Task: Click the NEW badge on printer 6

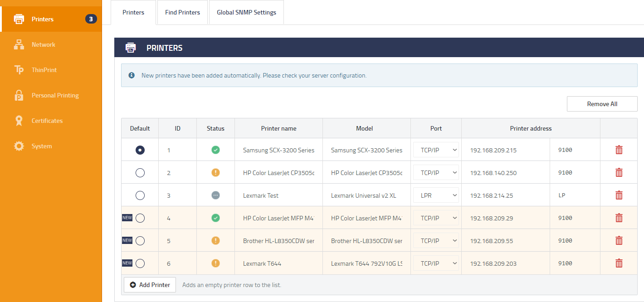Action: click(x=127, y=263)
